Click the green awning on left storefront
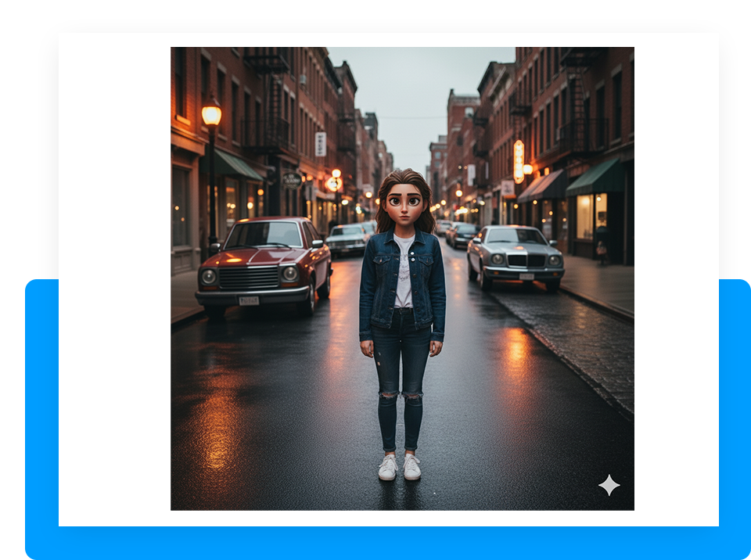The height and width of the screenshot is (560, 751). click(233, 164)
